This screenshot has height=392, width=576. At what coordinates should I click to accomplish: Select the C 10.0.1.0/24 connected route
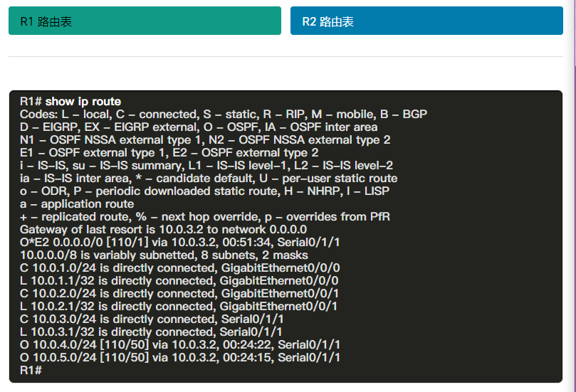point(179,267)
